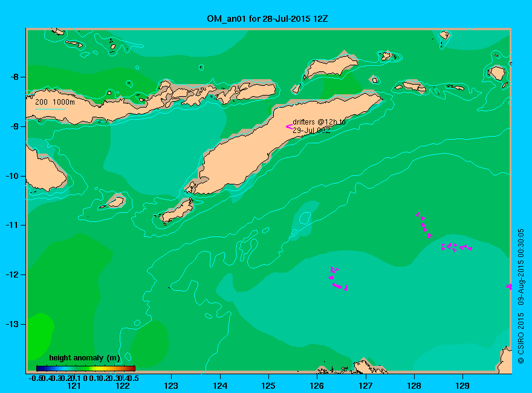Click longitude tick label 129
This screenshot has width=532, height=393.
[x=462, y=386]
